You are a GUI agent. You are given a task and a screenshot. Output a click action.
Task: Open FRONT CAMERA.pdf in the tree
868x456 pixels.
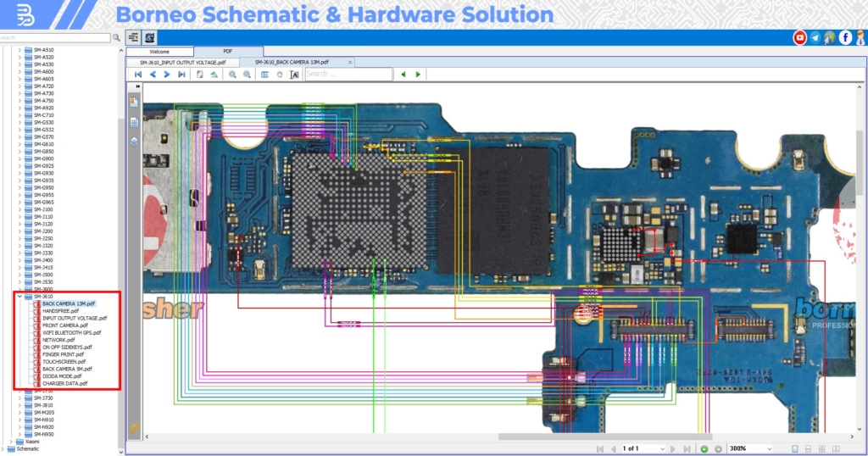point(64,325)
